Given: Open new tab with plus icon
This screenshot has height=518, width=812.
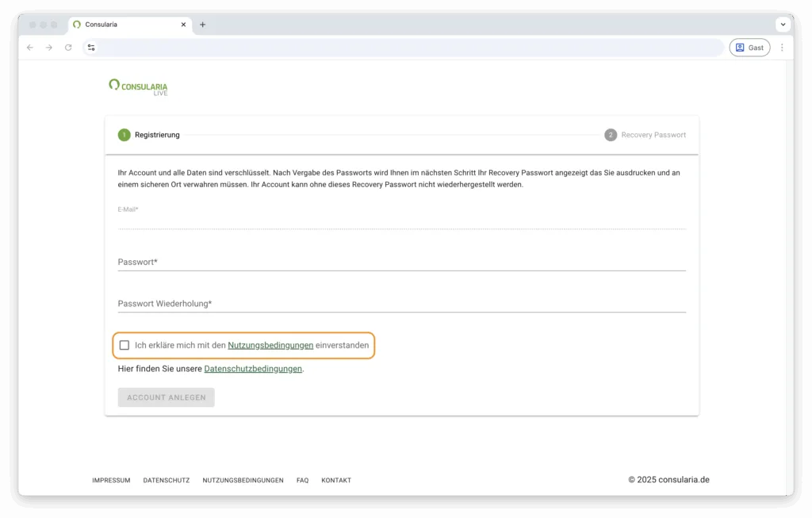Looking at the screenshot, I should pos(202,25).
